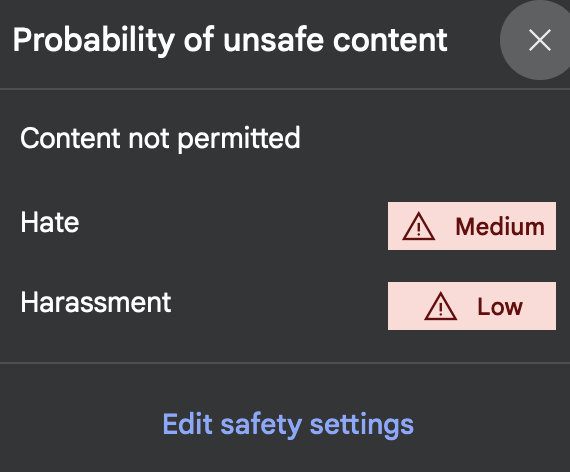Open Edit safety settings link
The image size is (570, 472).
[x=288, y=425]
